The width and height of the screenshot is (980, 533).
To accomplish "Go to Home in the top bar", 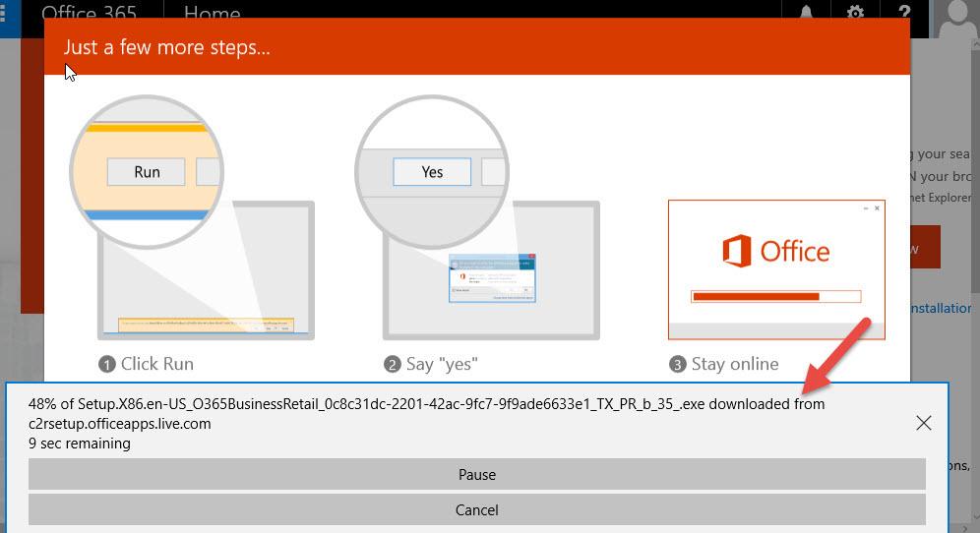I will tap(212, 13).
